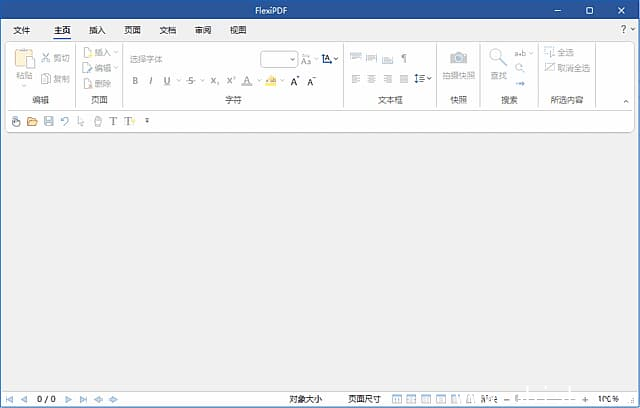Expand the 粘贴 paste options arrow
Screen dimensions: 640x408
pos(24,86)
